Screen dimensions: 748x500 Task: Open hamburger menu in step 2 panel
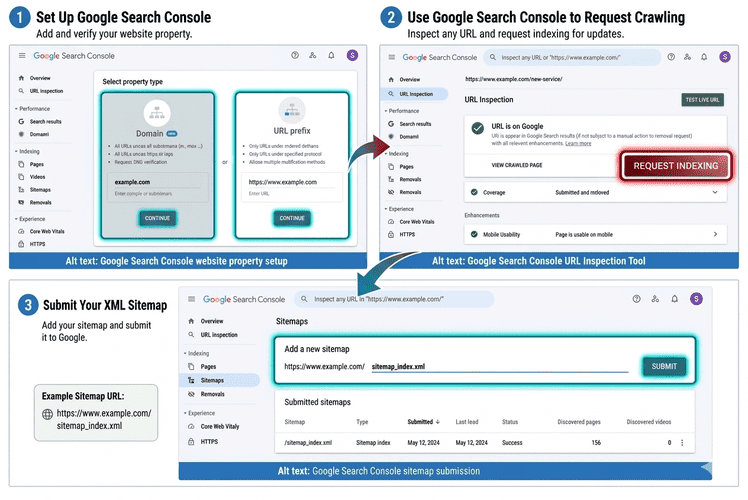pos(392,57)
